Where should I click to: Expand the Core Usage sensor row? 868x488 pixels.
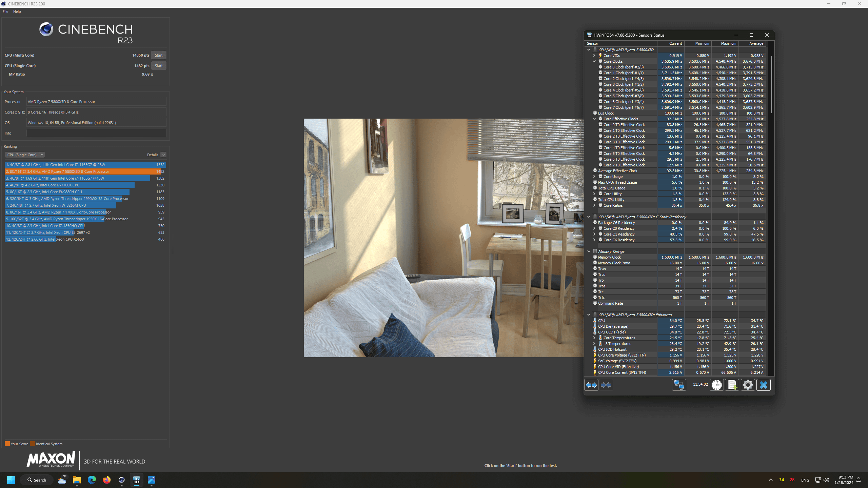[594, 177]
